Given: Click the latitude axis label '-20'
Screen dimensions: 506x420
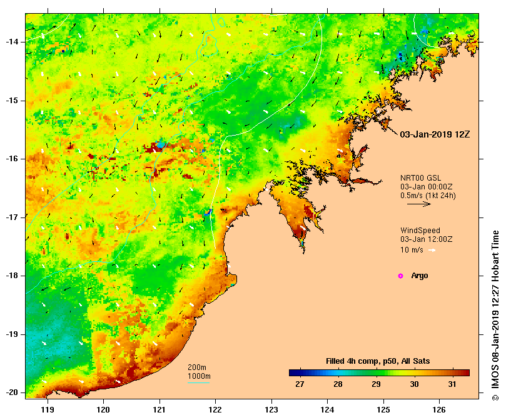Looking at the screenshot, I should coord(12,392).
